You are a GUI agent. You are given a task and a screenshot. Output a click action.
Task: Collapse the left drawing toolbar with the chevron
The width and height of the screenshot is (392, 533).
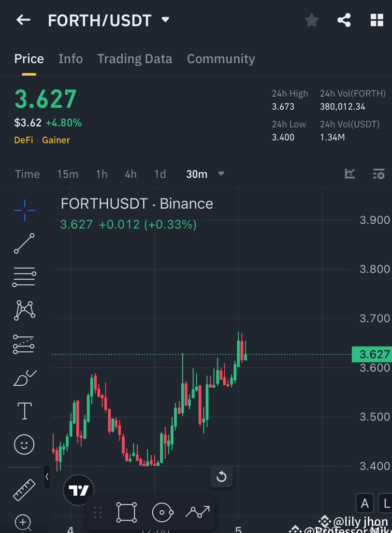pyautogui.click(x=47, y=477)
